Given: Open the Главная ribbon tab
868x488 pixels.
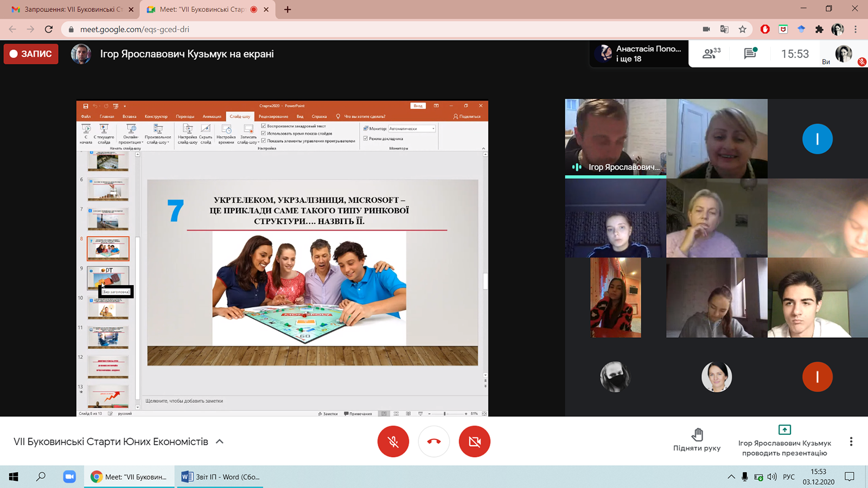Looking at the screenshot, I should [107, 117].
